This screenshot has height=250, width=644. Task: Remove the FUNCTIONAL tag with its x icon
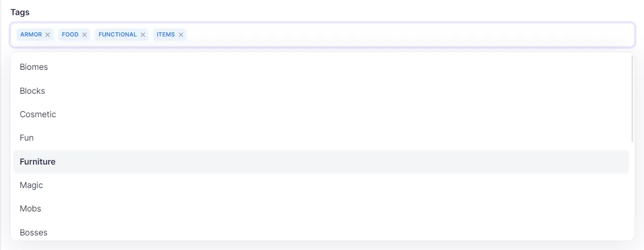point(143,35)
